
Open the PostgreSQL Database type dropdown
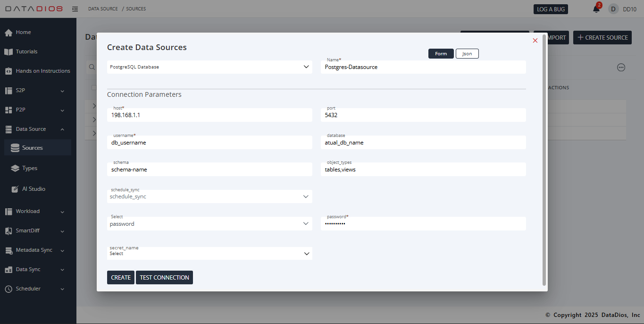209,67
